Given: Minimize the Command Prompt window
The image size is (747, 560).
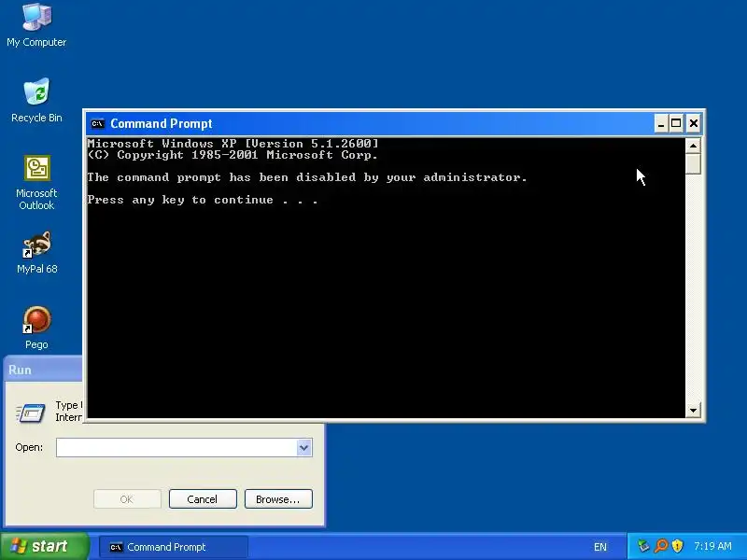Looking at the screenshot, I should 661,124.
